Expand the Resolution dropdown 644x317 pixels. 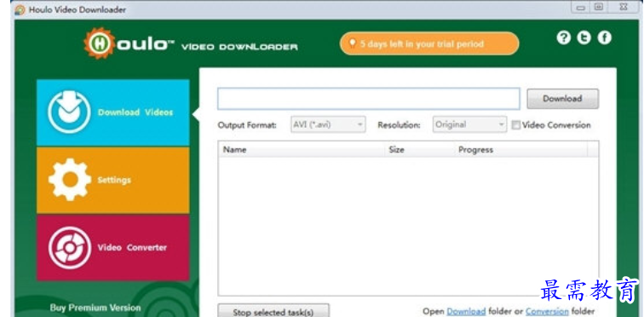tap(469, 124)
